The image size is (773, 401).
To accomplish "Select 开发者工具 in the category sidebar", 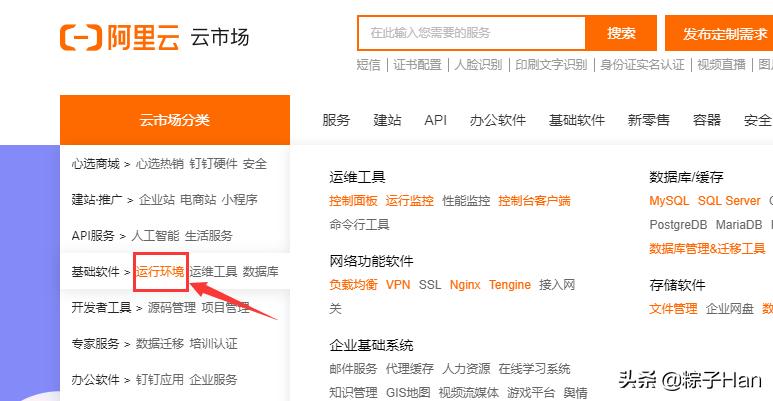I will click(102, 308).
